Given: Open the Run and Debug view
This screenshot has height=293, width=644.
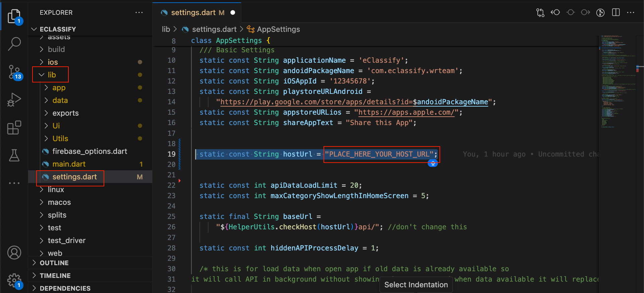Looking at the screenshot, I should 14,100.
